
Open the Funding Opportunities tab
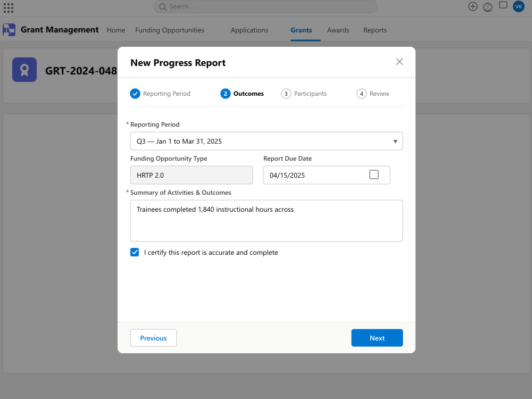(x=170, y=30)
